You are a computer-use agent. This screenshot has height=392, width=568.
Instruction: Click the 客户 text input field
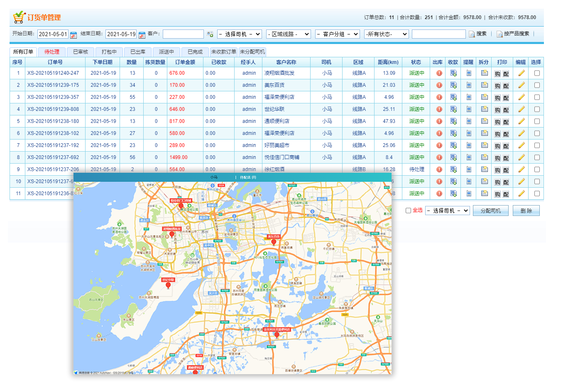(x=183, y=34)
